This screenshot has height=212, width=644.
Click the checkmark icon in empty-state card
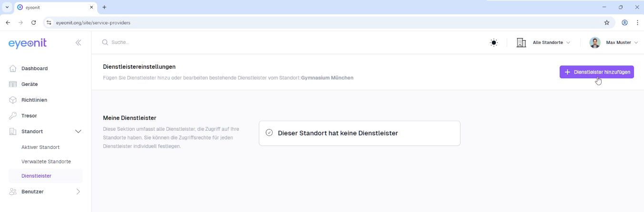click(x=269, y=133)
